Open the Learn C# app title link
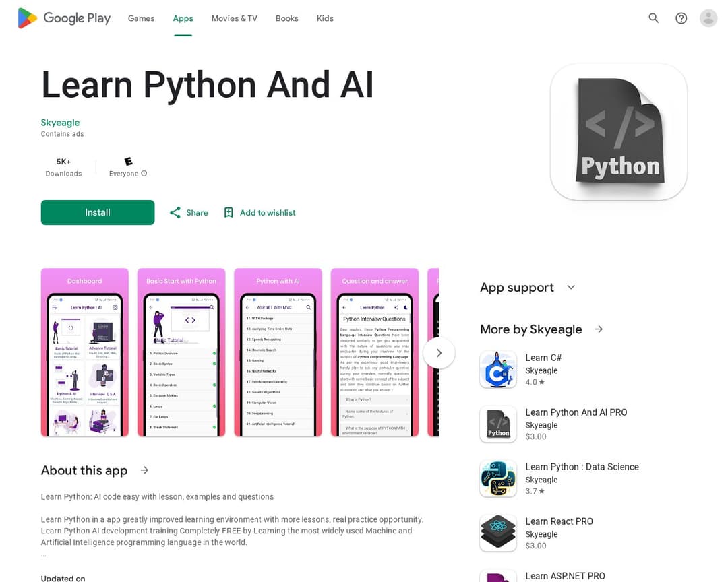The width and height of the screenshot is (728, 582). (x=544, y=358)
